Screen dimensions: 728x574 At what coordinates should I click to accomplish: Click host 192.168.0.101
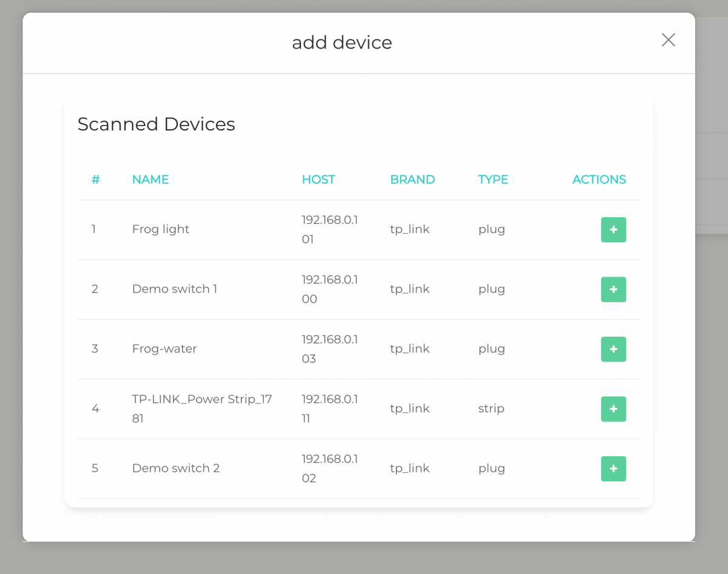(x=330, y=229)
